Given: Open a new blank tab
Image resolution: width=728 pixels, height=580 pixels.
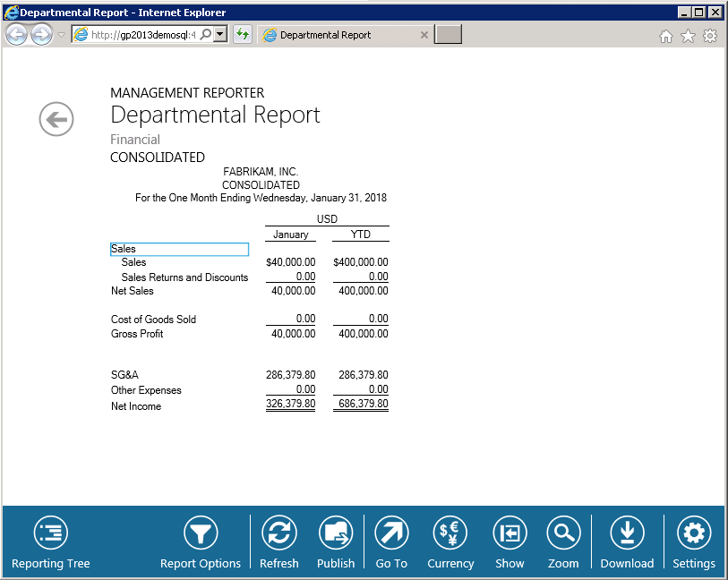Looking at the screenshot, I should click(x=448, y=35).
